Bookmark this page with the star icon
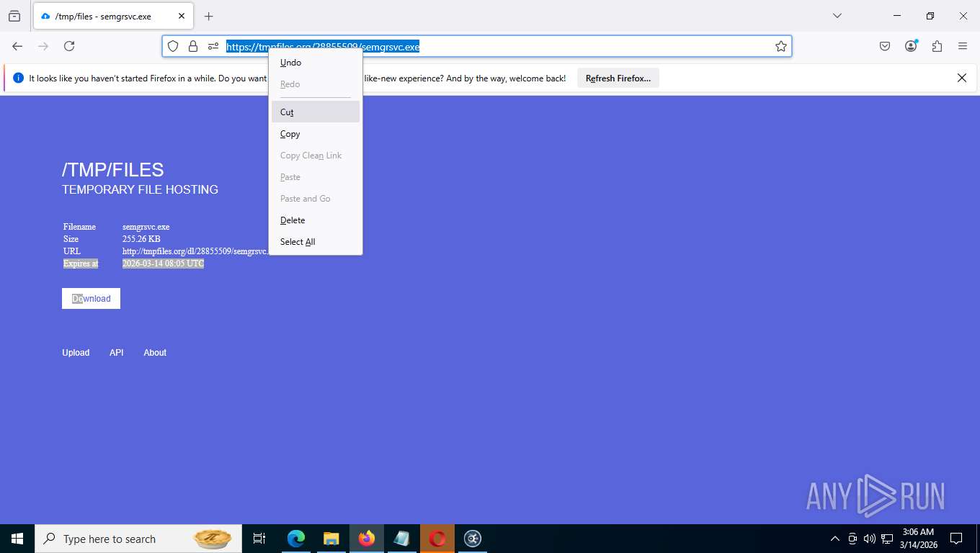Screen dimensions: 980x553 pyautogui.click(x=780, y=46)
